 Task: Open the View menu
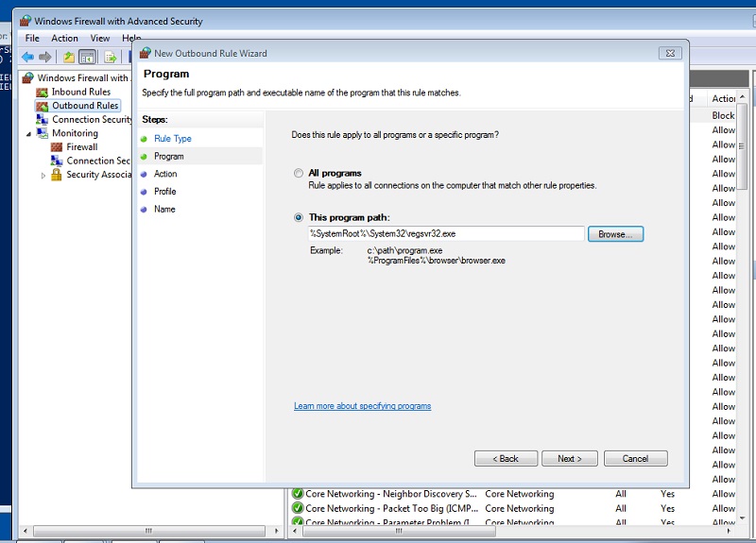click(100, 38)
